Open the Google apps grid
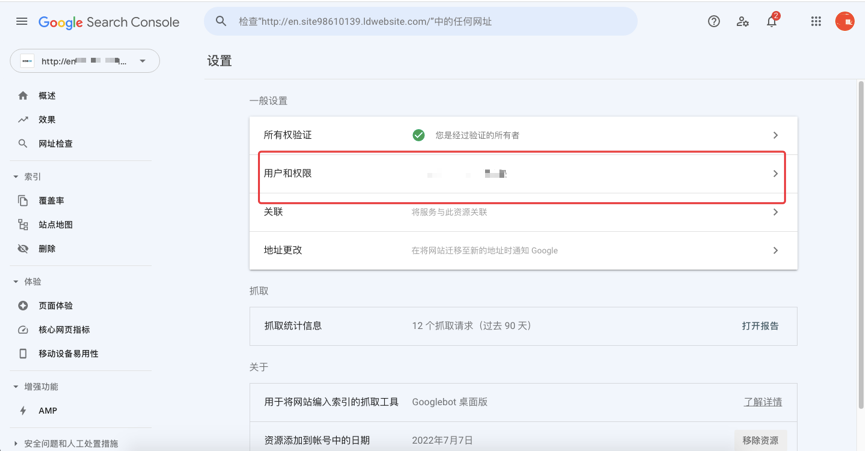The width and height of the screenshot is (865, 451). point(816,22)
